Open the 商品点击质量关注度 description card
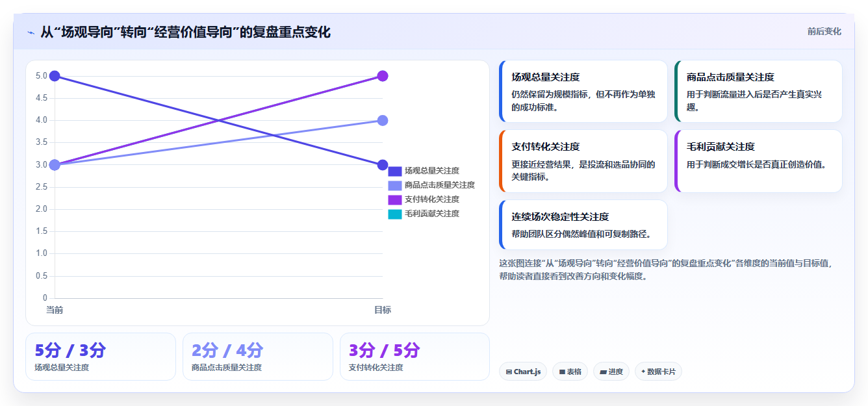Viewport: 868px width, 406px height. [x=759, y=91]
